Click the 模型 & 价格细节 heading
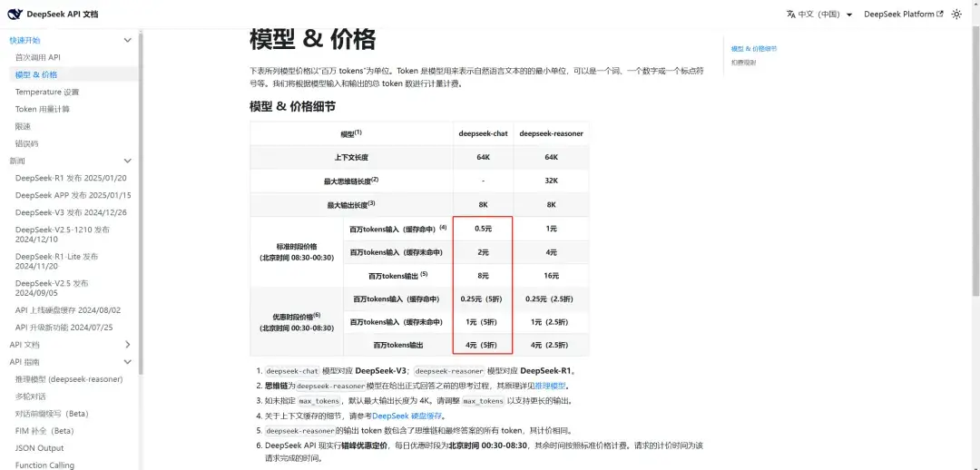The image size is (980, 470). [292, 107]
